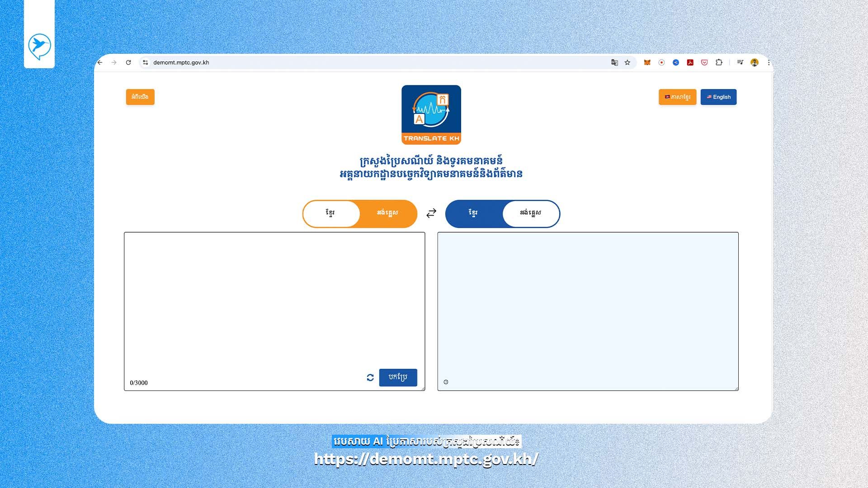Click the blue Translate button

(x=398, y=377)
